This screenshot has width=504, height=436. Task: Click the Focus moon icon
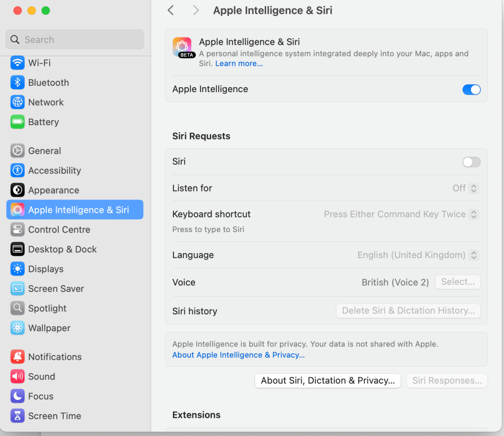[x=18, y=396]
